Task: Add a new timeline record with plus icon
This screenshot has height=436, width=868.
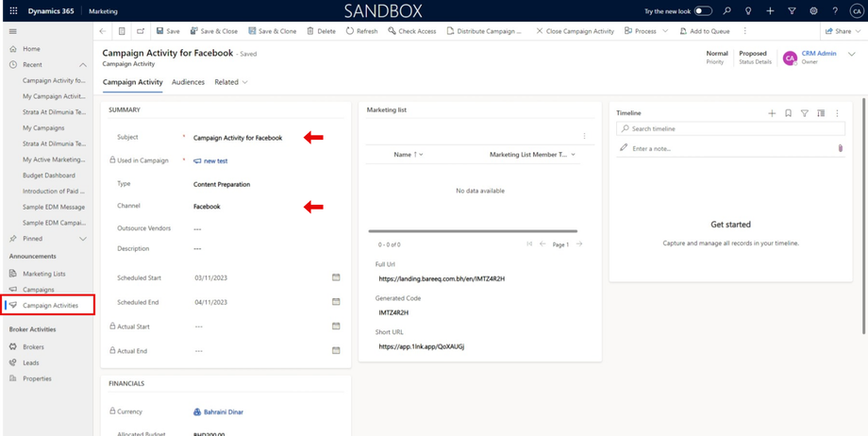Action: (x=772, y=113)
